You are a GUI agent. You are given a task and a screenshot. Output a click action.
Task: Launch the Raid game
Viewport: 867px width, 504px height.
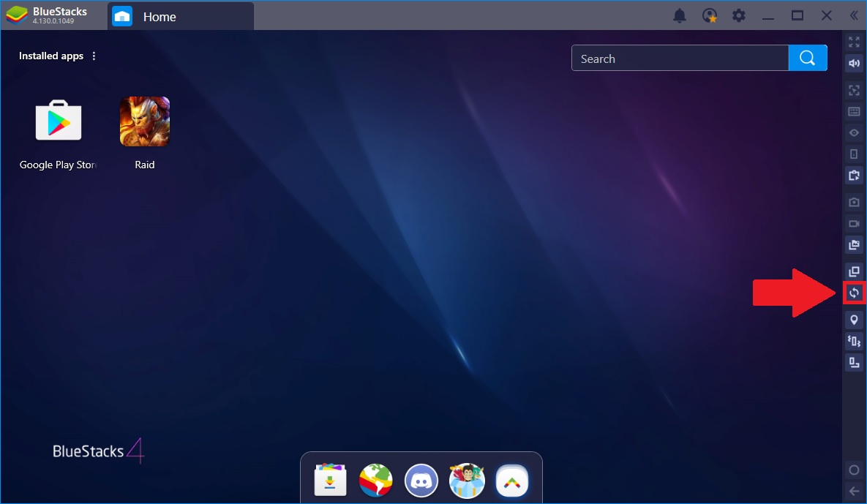coord(145,121)
